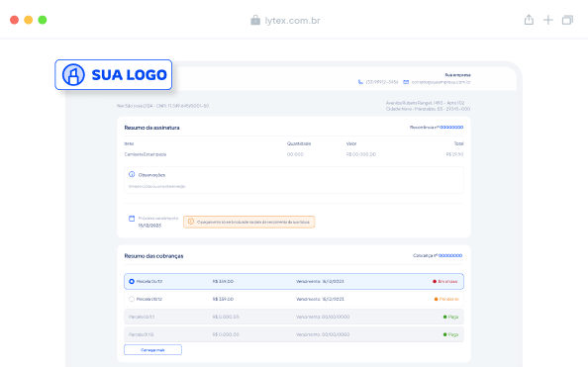Click the Resumo da assinatura heading
This screenshot has width=588, height=367.
coord(151,128)
